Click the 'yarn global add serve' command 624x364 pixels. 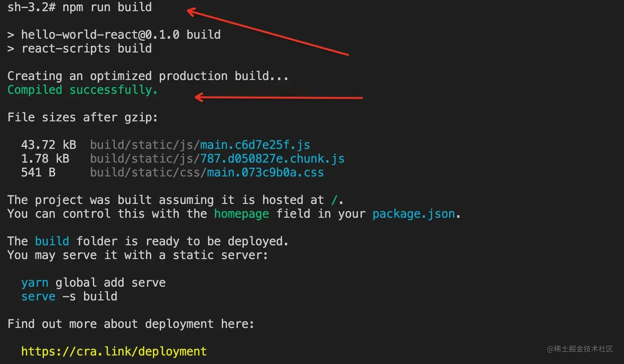tap(93, 283)
